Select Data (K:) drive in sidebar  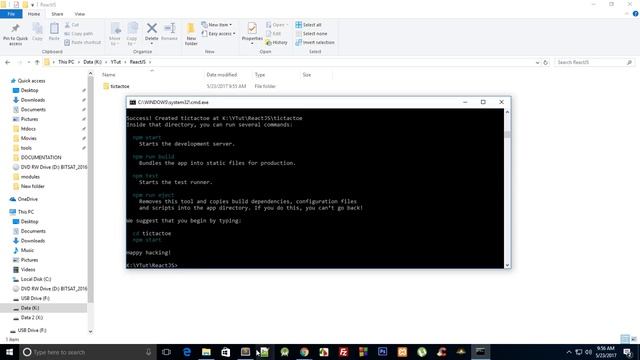[x=30, y=308]
